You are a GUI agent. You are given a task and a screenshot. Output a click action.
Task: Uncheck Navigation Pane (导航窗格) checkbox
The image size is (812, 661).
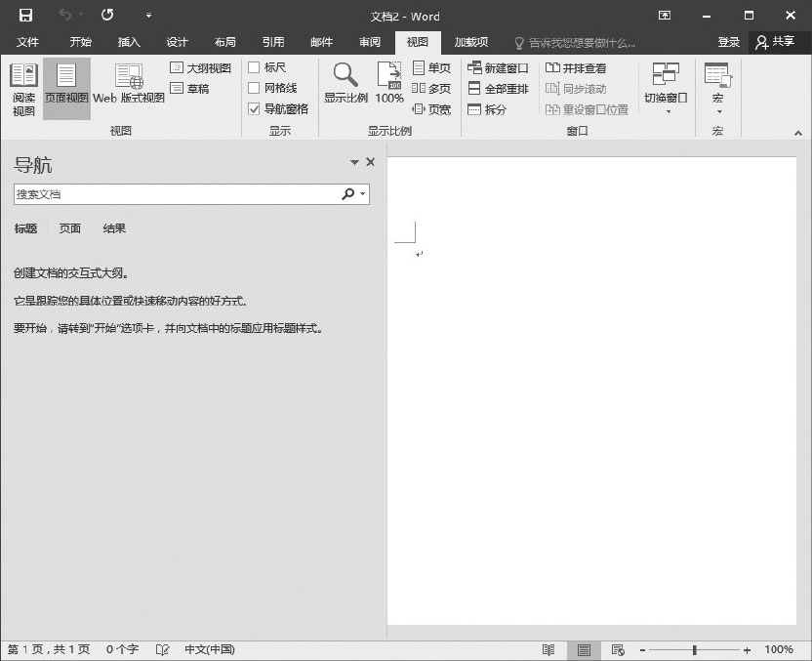[254, 109]
